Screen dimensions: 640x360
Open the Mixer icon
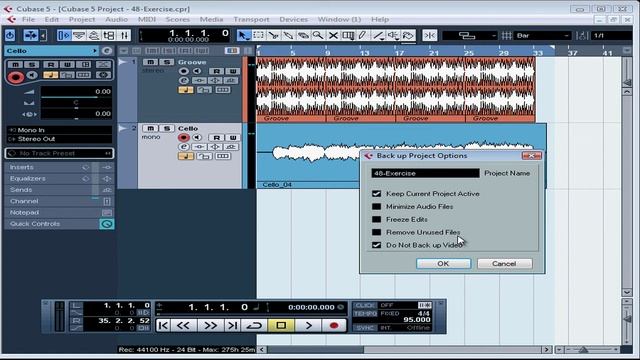point(124,36)
